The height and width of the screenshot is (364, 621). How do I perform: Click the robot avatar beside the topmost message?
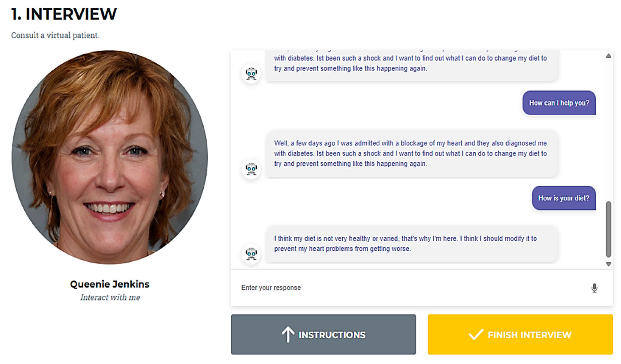251,73
